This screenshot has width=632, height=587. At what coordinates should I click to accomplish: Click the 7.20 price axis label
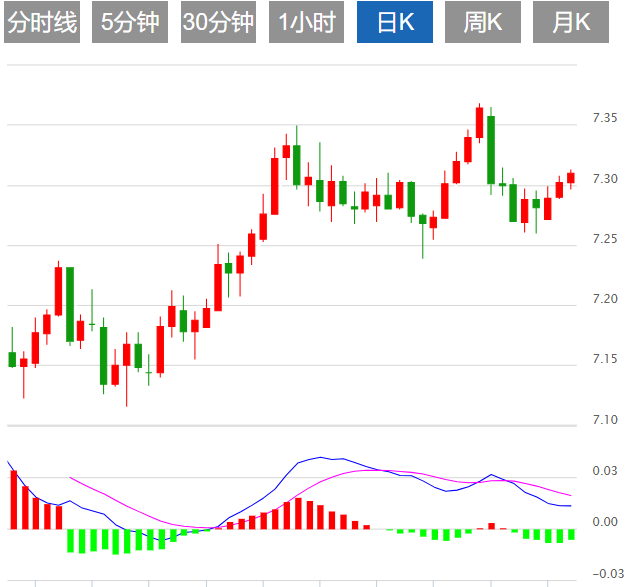[x=605, y=299]
